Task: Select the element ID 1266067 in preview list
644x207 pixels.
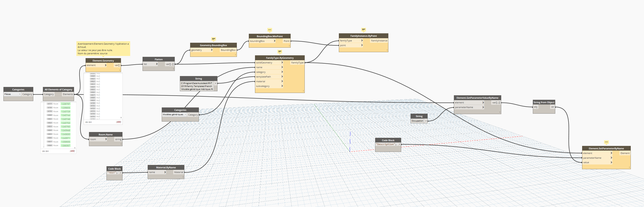Action: click(66, 145)
